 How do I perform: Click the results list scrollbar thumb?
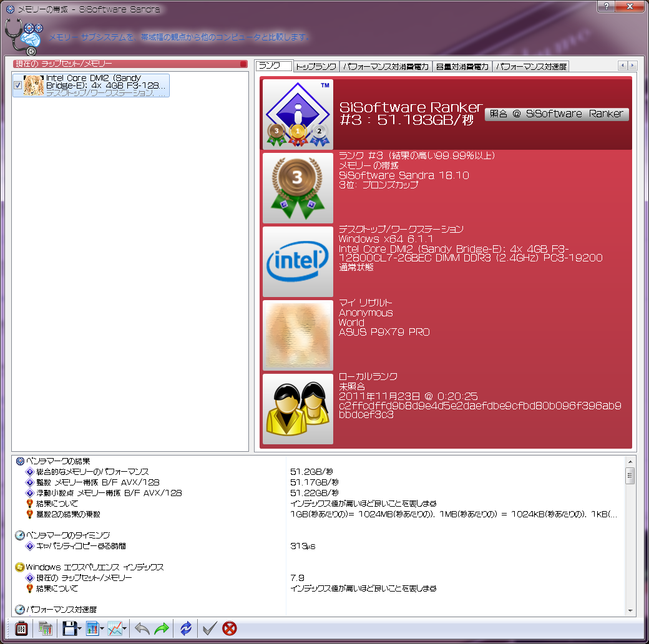[630, 476]
